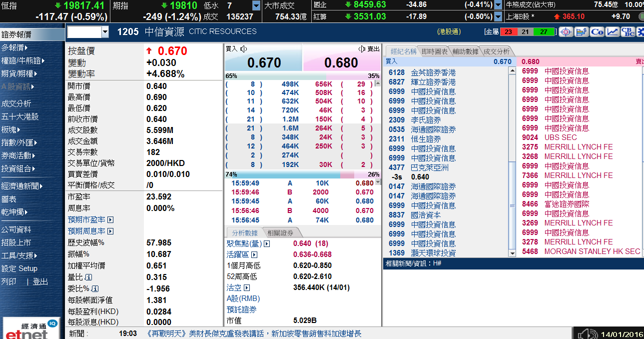Expand the 多報價 sidebar menu

tap(14, 48)
